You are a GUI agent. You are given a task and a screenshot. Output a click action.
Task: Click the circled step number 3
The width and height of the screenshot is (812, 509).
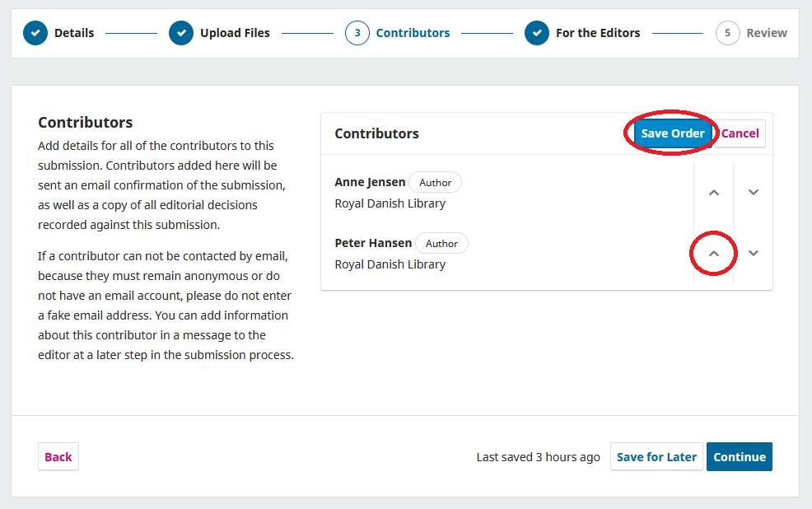coord(357,33)
